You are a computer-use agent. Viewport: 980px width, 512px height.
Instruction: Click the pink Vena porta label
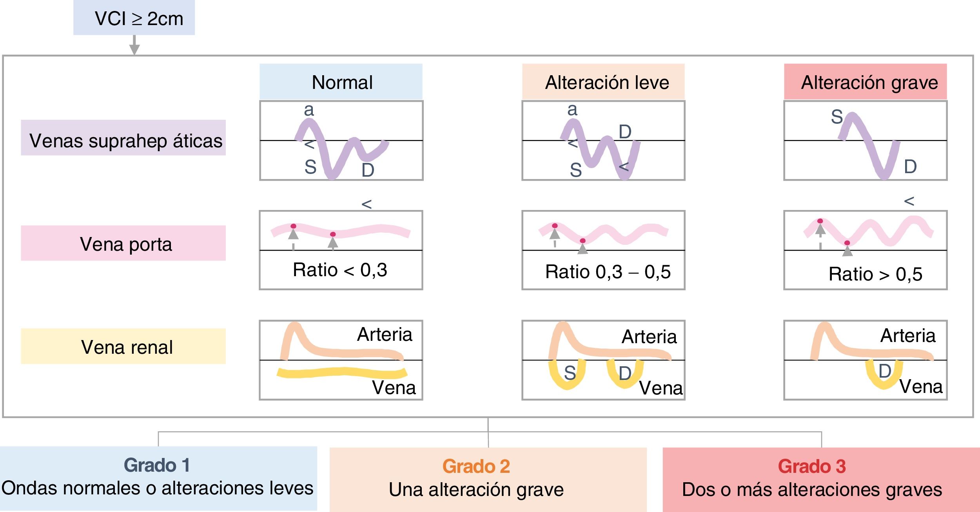point(123,243)
